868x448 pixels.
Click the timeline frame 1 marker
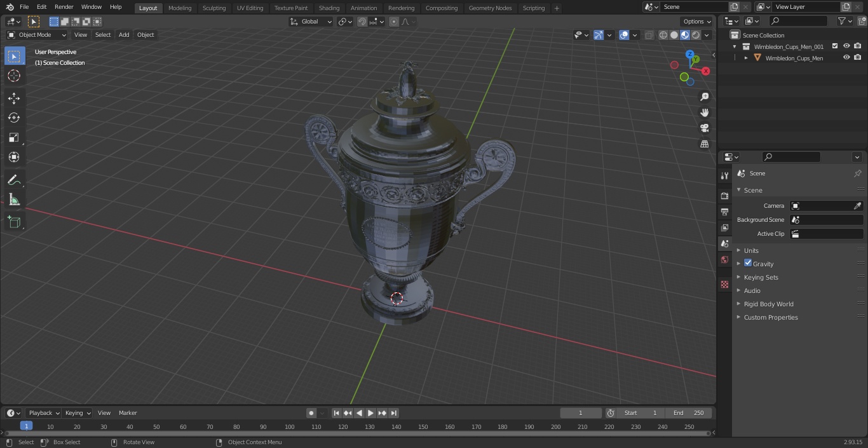tap(26, 426)
